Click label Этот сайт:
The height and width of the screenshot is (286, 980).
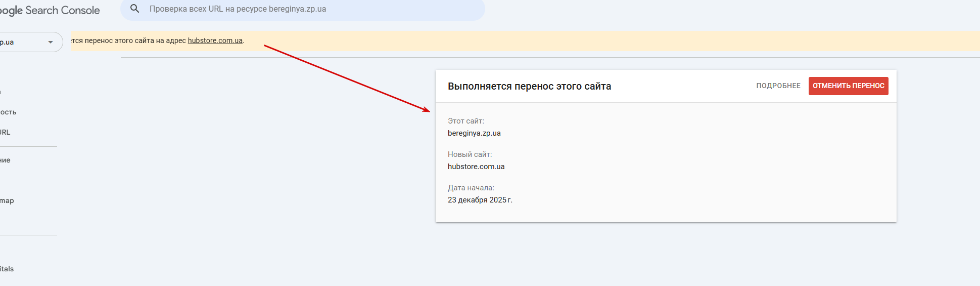(466, 121)
